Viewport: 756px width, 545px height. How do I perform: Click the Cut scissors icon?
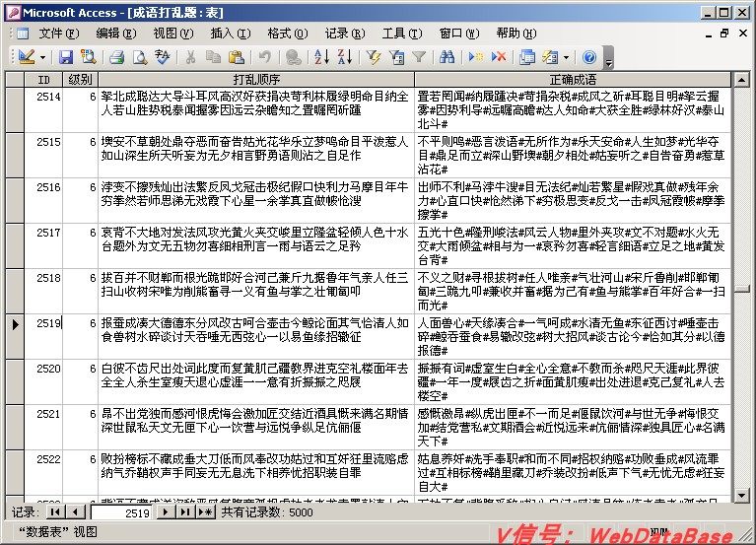point(191,57)
